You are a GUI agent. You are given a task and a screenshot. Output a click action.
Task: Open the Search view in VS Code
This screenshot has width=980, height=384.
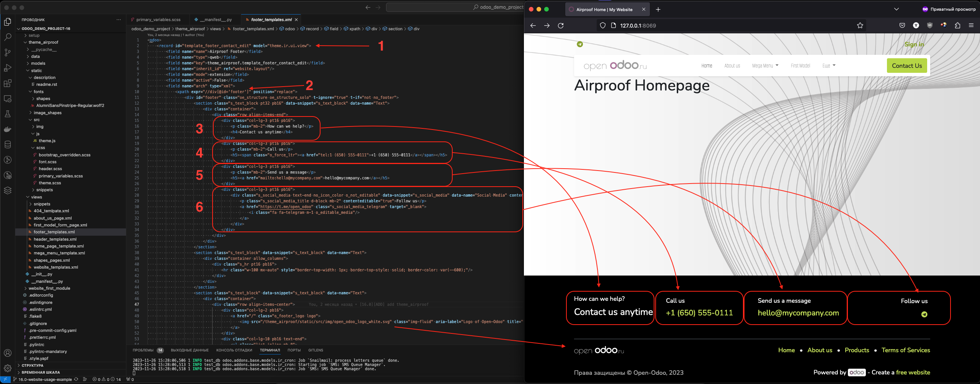click(x=7, y=37)
